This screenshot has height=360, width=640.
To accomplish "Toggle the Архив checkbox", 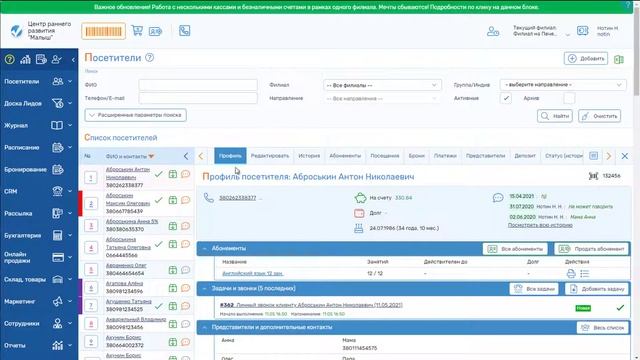I will pos(569,98).
